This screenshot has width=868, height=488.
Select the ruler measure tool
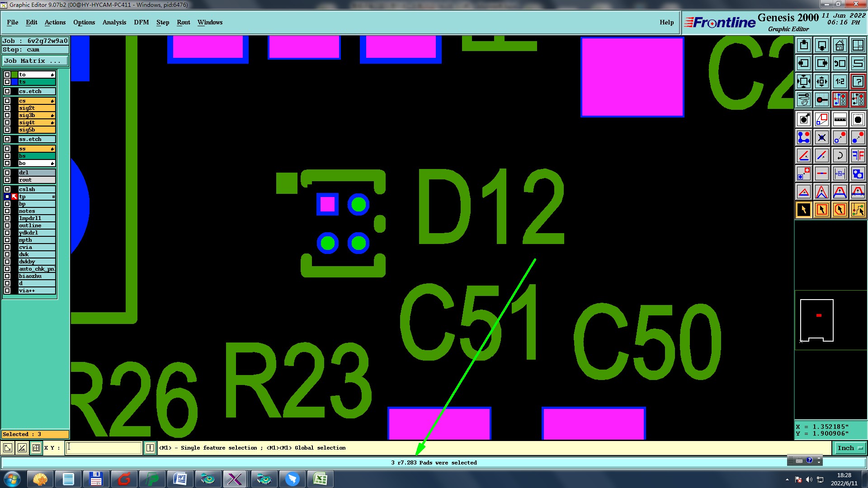840,119
